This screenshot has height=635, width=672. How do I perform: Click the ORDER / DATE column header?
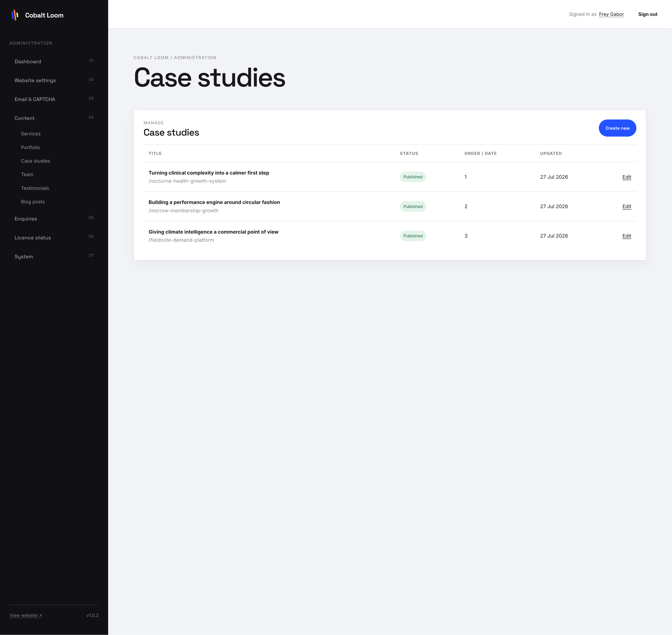tap(480, 153)
